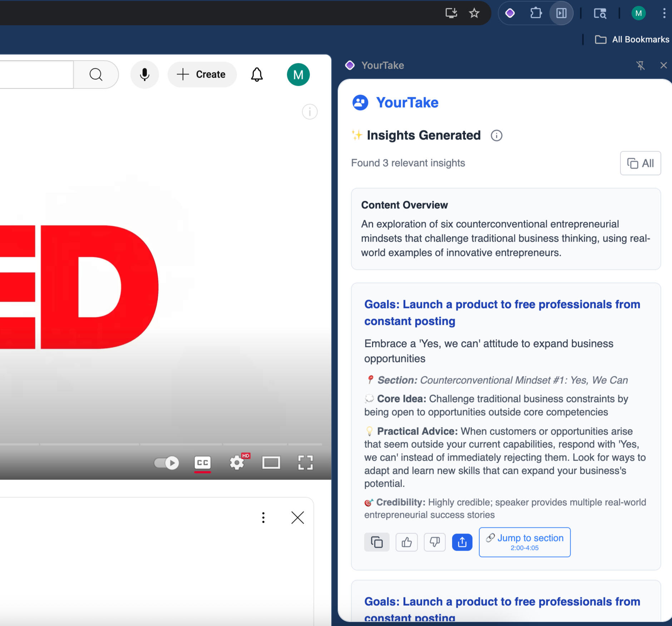The width and height of the screenshot is (672, 626).
Task: Click thumbs down on first insight
Action: 434,542
